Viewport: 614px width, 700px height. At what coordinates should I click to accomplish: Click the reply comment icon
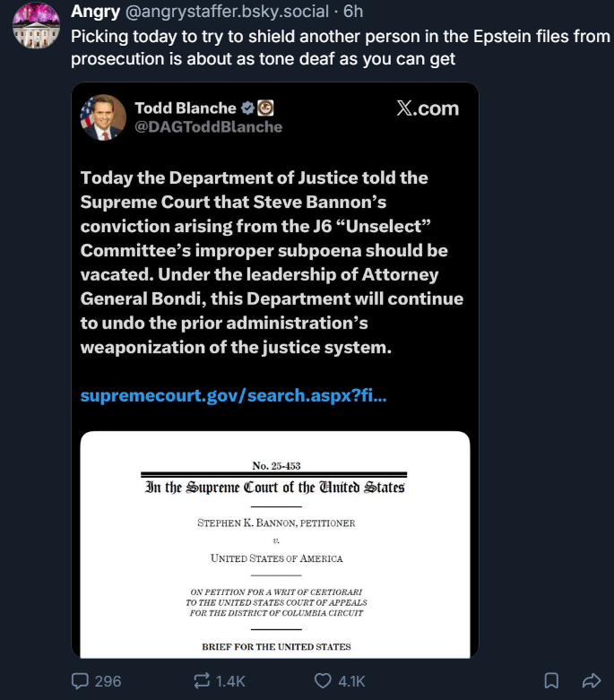pyautogui.click(x=82, y=680)
